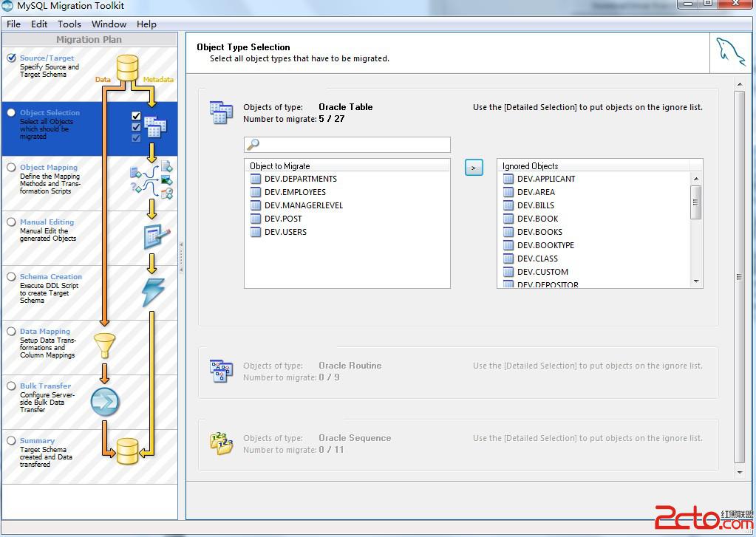Click table icon beside DEV.BOOKTYPE
This screenshot has width=756, height=537.
[x=508, y=245]
